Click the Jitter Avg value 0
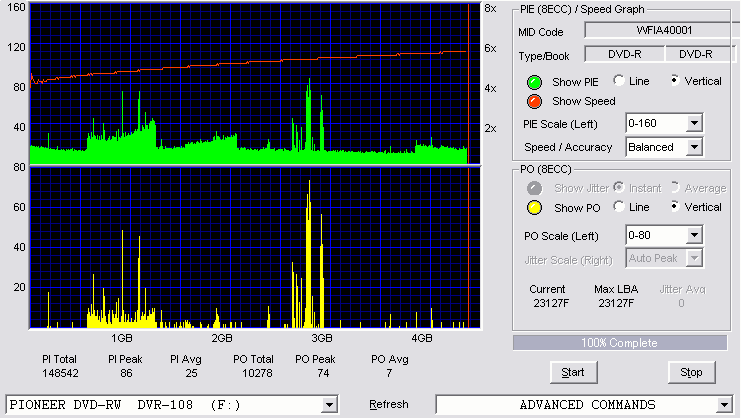The width and height of the screenshot is (741, 418). 681,303
